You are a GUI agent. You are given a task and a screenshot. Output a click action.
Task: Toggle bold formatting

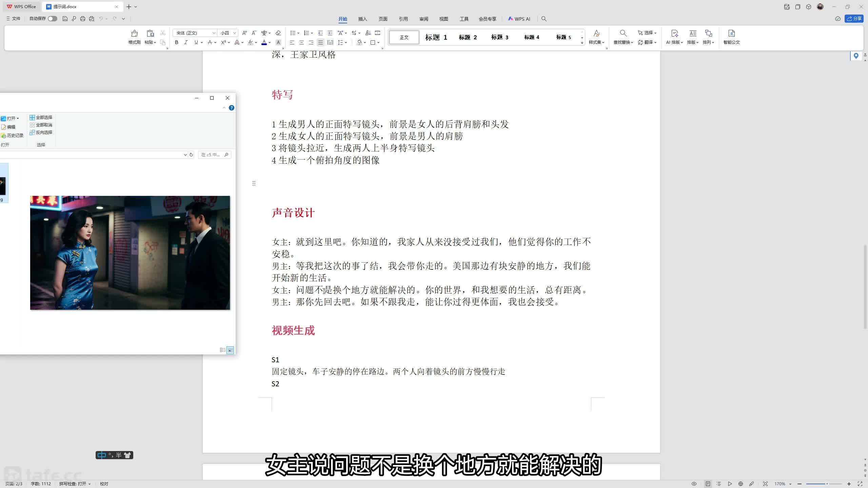click(x=176, y=42)
